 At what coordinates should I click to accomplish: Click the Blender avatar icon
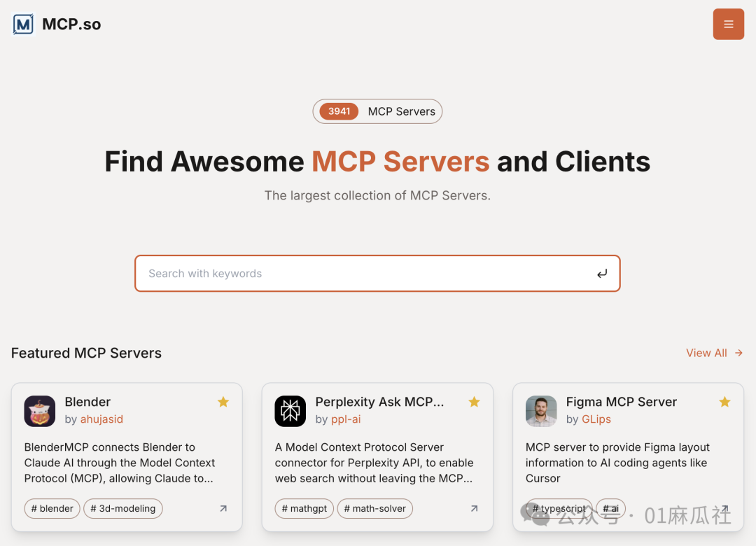(x=39, y=411)
